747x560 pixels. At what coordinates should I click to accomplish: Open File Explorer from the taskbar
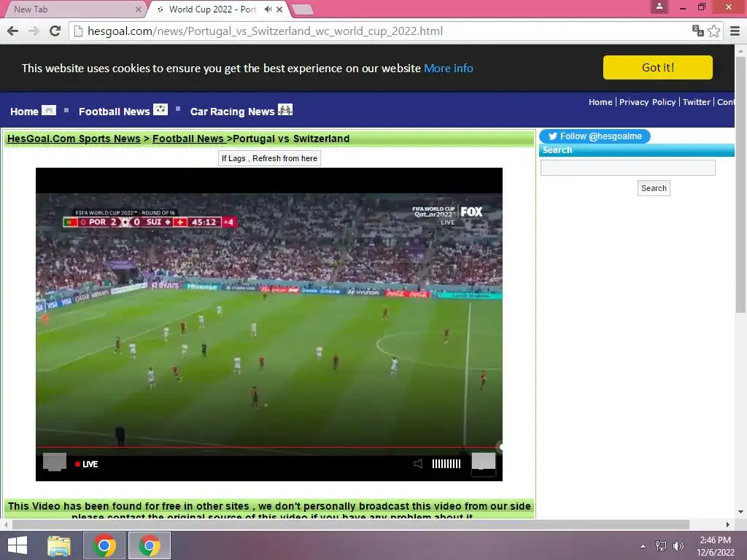59,545
